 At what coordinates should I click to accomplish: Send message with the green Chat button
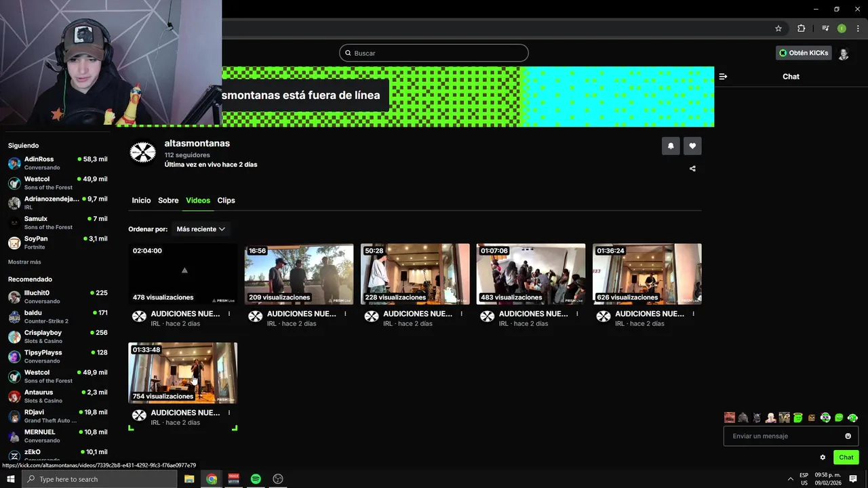pyautogui.click(x=846, y=457)
